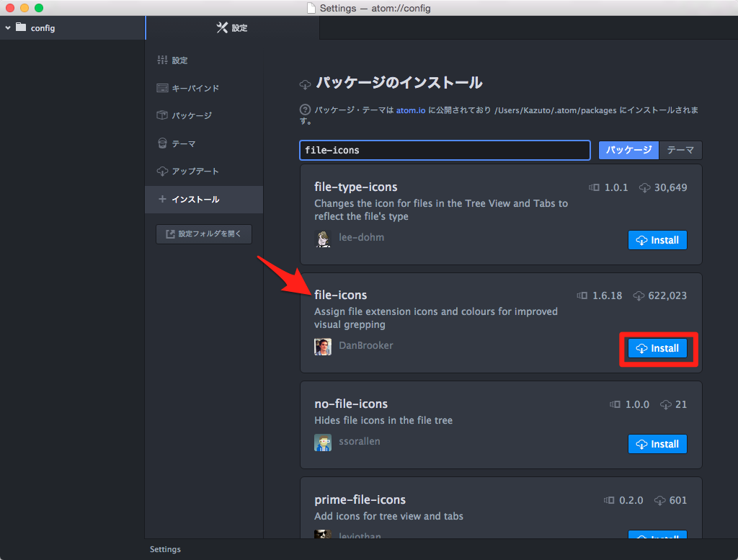738x560 pixels.
Task: Open the prime-file-icons package title
Action: (x=360, y=499)
